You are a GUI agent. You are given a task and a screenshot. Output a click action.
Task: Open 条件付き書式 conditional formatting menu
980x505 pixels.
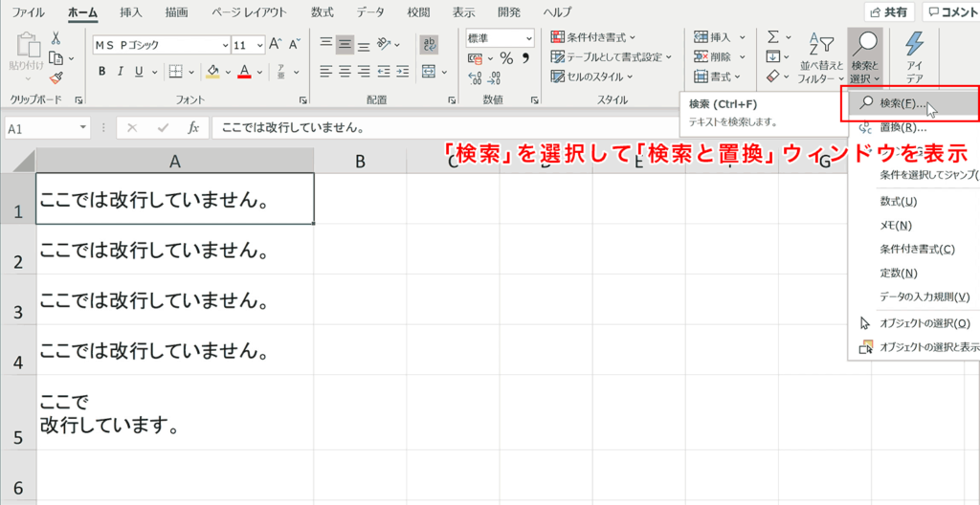592,37
